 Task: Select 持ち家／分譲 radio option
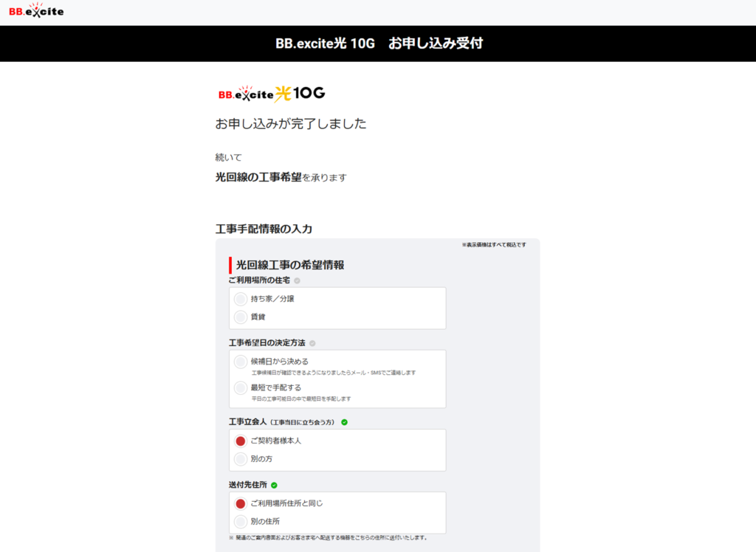[x=241, y=299]
